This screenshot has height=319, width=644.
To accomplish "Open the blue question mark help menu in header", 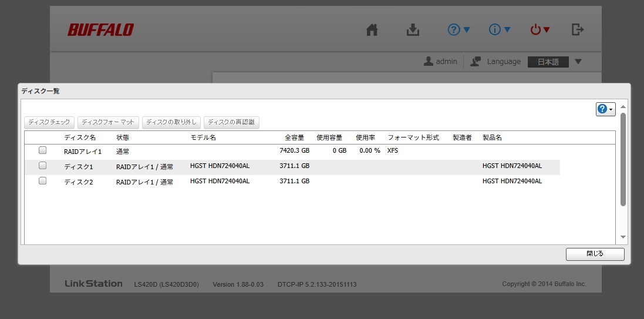I will pos(458,29).
